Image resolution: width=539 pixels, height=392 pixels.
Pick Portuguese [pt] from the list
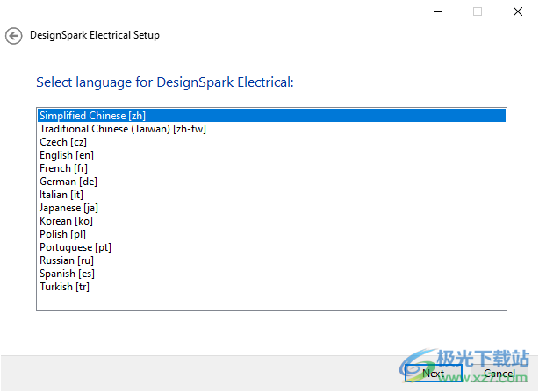pos(271,247)
